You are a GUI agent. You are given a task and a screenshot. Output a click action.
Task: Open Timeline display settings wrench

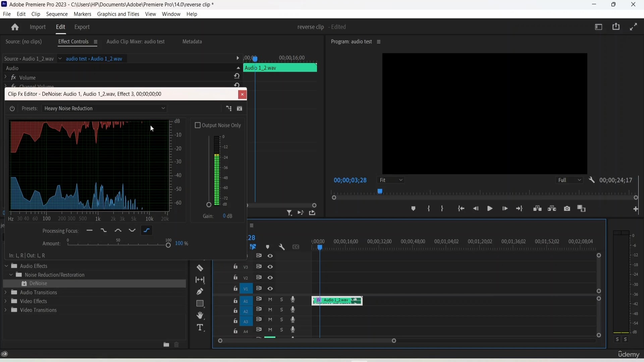pos(282,248)
